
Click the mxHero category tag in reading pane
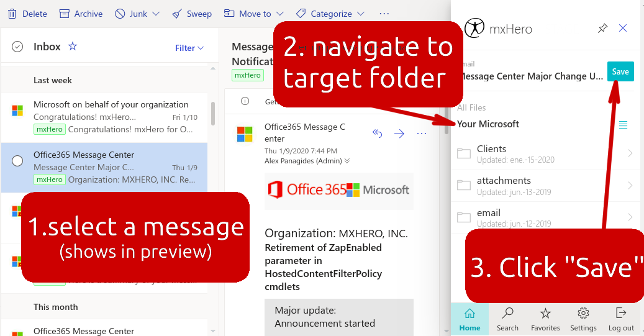(x=248, y=75)
